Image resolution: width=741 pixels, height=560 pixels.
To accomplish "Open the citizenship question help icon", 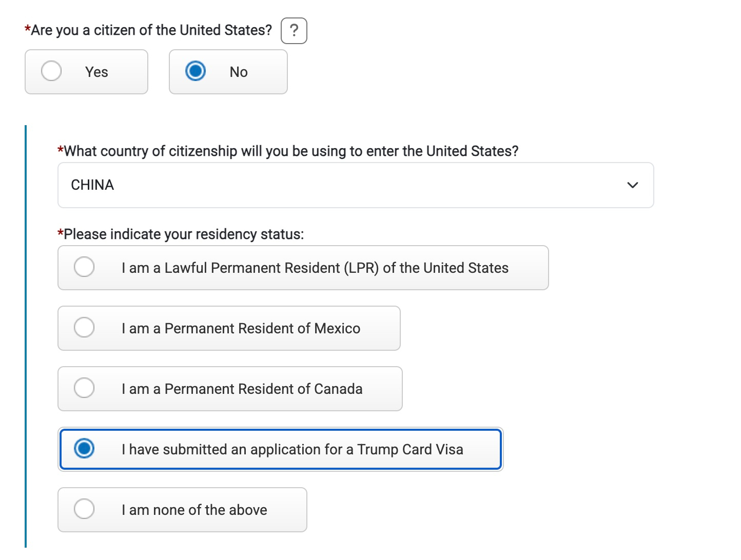I will 294,31.
